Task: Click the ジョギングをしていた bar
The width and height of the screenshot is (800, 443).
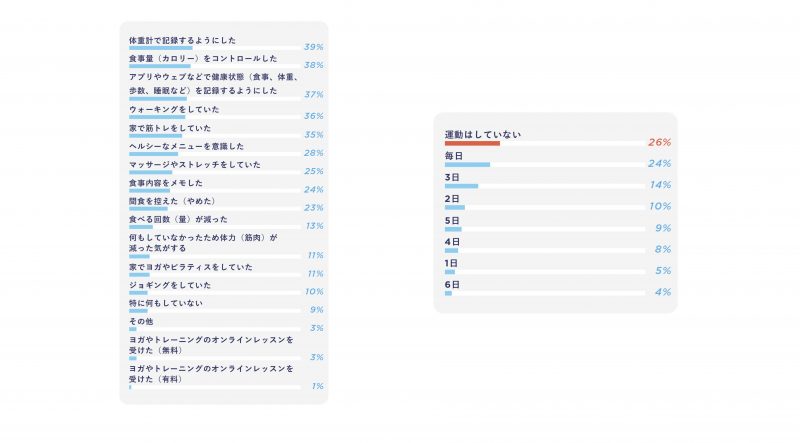Action: coord(138,293)
